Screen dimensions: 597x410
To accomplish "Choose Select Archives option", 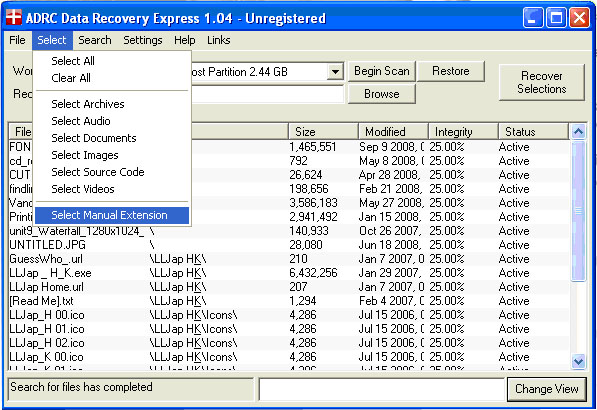I will tap(112, 104).
